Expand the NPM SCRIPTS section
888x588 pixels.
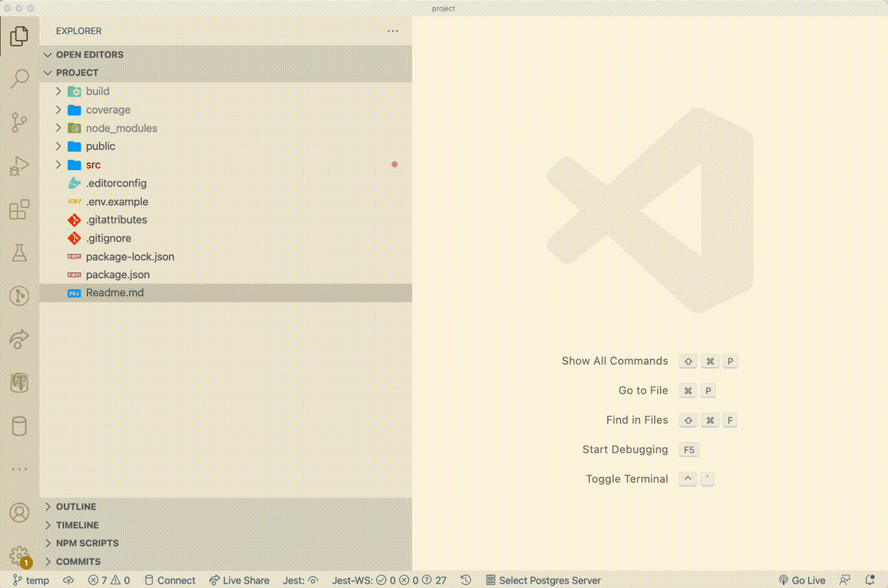coord(226,543)
